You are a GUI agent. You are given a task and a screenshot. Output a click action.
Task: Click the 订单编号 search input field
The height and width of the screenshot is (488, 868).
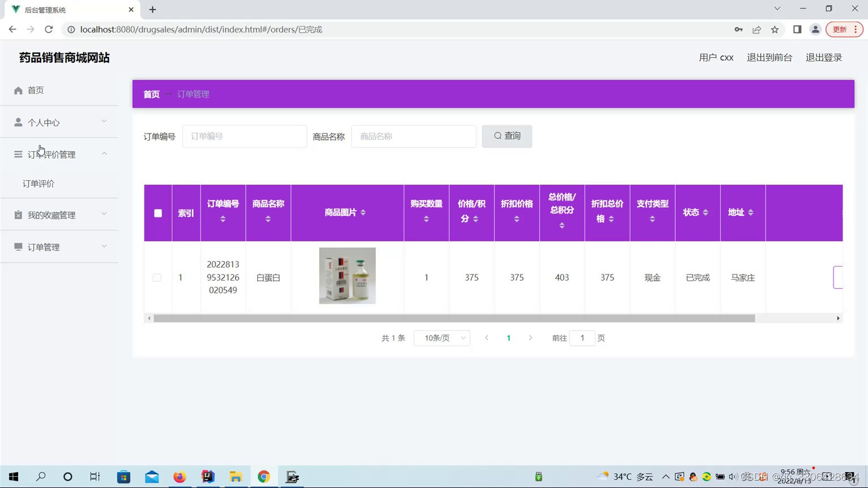click(245, 136)
